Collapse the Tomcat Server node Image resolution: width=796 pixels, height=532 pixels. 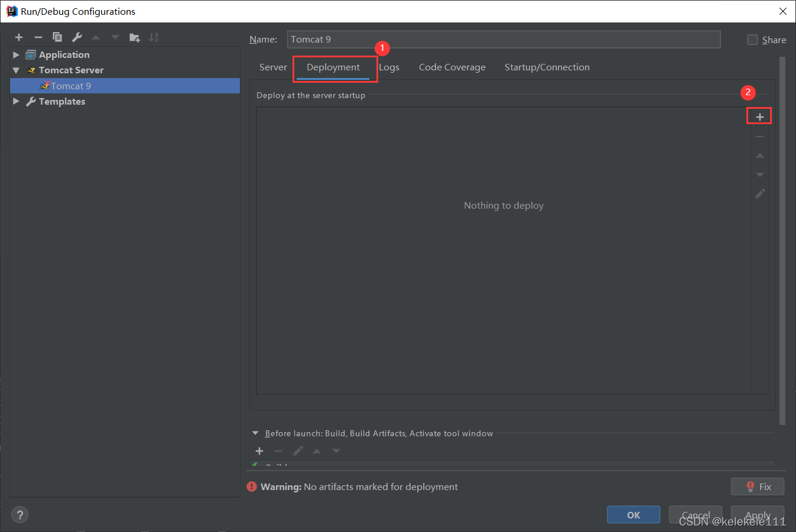[16, 70]
